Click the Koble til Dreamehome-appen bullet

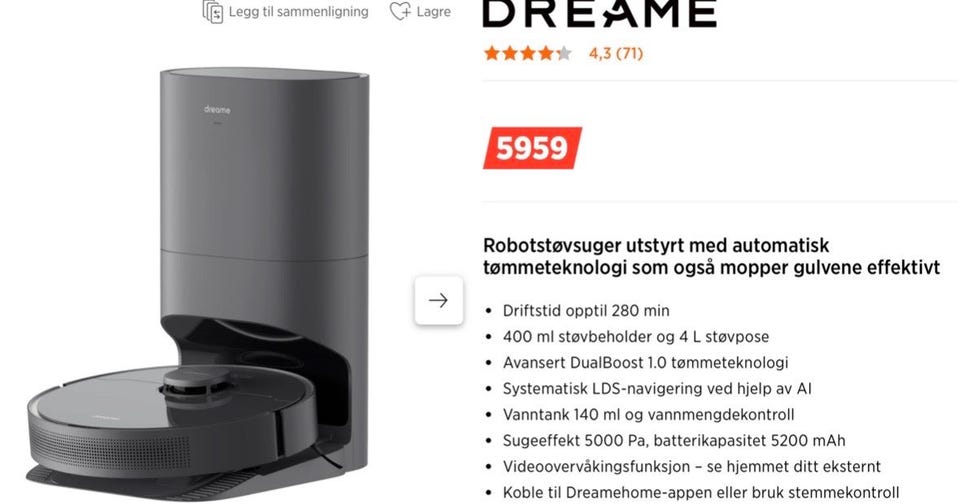click(x=701, y=492)
